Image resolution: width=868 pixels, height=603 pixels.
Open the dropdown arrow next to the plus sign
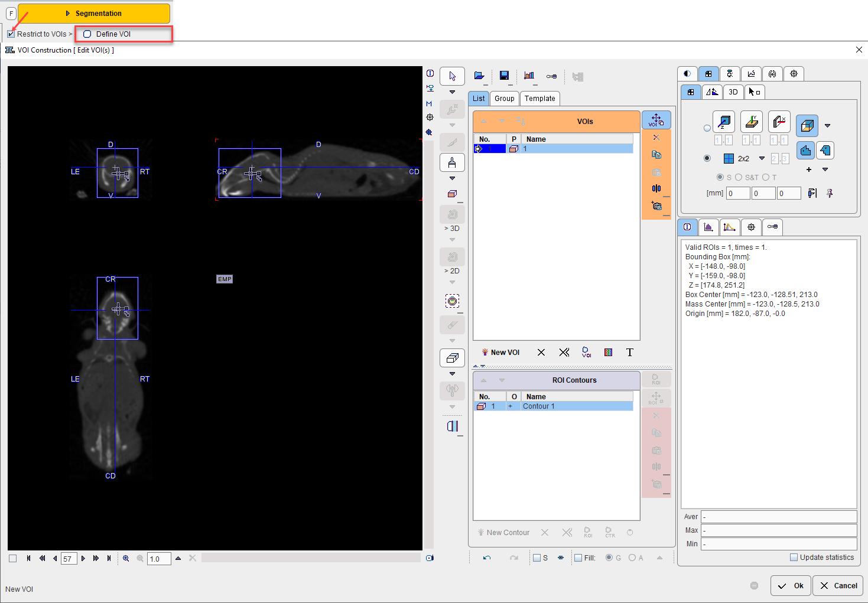825,170
